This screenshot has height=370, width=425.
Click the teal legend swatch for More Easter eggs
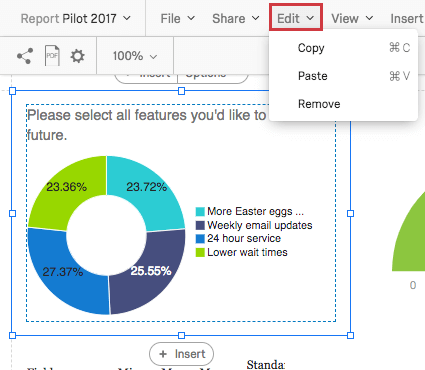200,212
